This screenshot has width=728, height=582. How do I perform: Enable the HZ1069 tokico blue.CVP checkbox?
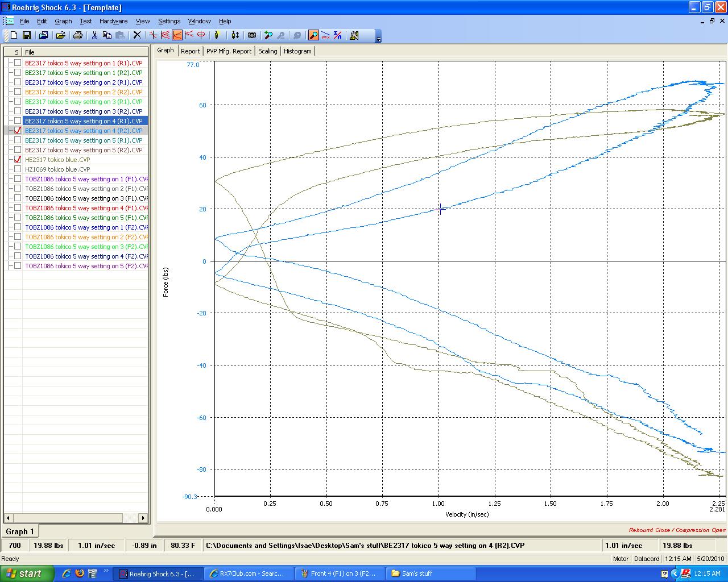point(18,169)
